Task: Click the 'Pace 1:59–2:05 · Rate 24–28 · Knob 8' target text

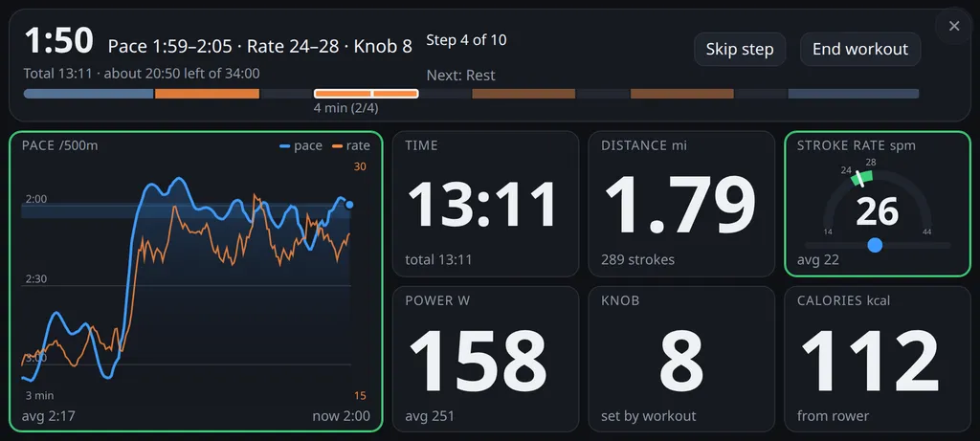Action: tap(260, 46)
